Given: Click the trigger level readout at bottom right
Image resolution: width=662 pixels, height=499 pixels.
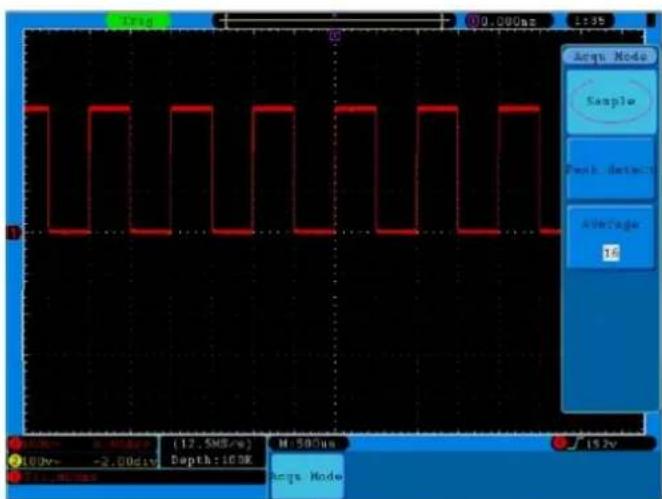Looking at the screenshot, I should 601,444.
